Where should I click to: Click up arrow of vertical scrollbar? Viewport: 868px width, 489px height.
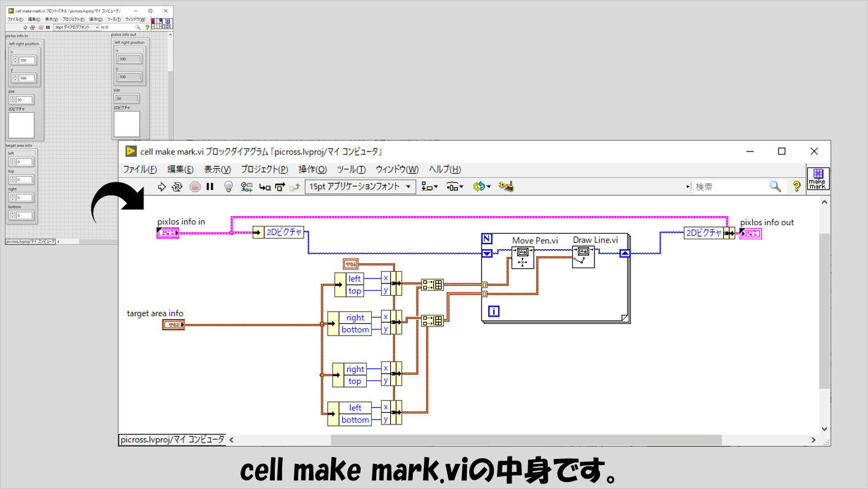pyautogui.click(x=824, y=202)
